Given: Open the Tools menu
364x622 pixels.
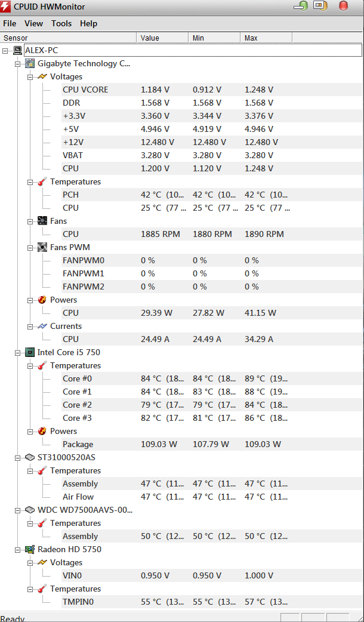Looking at the screenshot, I should coord(61,23).
